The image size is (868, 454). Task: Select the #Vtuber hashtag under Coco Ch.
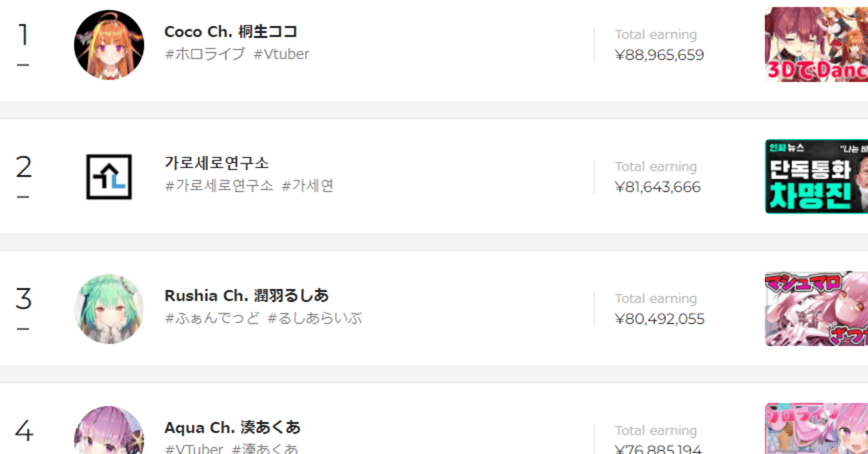[281, 54]
